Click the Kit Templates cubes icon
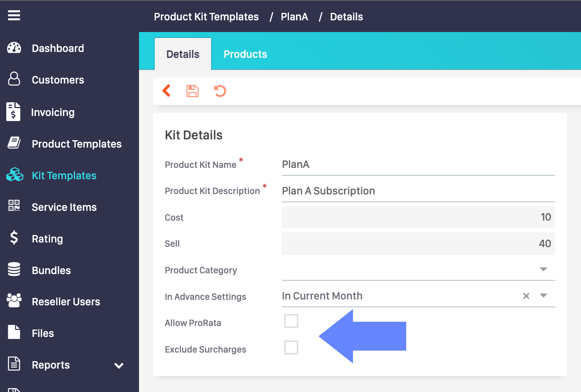This screenshot has height=392, width=581. pos(15,175)
